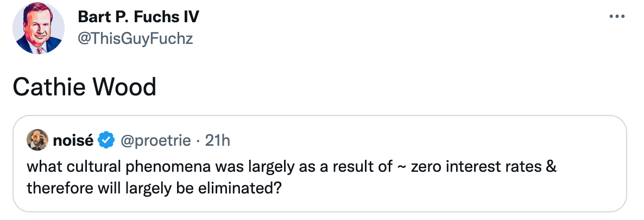644x220 pixels.
Task: Open the tweet's more options menu
Action: [617, 17]
